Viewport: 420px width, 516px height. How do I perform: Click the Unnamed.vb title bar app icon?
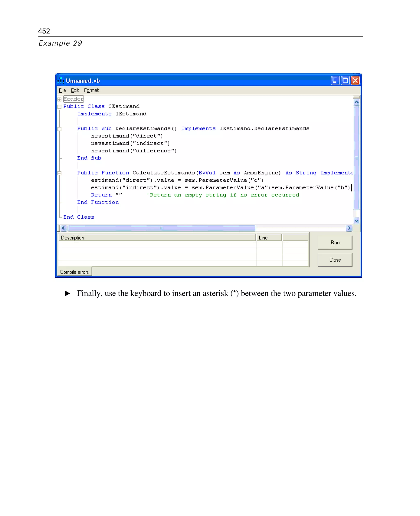coord(61,80)
